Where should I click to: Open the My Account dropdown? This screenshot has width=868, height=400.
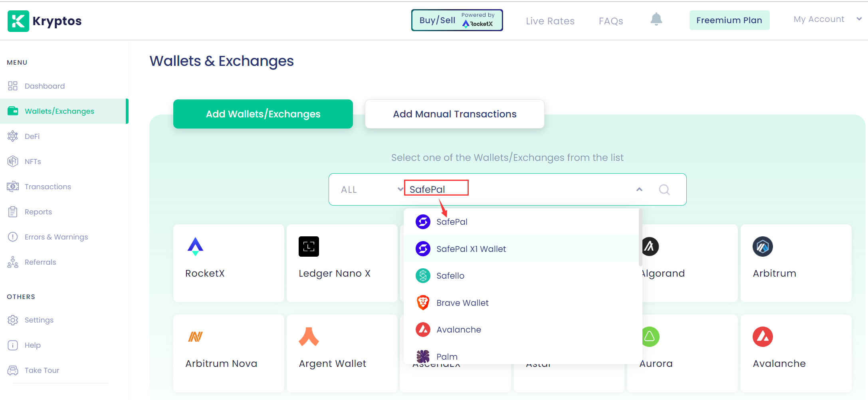point(827,19)
